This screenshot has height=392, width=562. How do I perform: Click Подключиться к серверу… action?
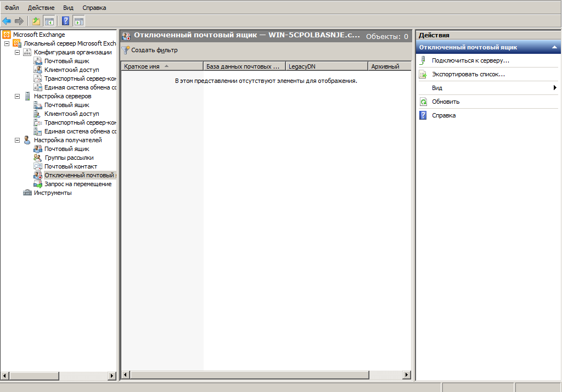(x=470, y=60)
